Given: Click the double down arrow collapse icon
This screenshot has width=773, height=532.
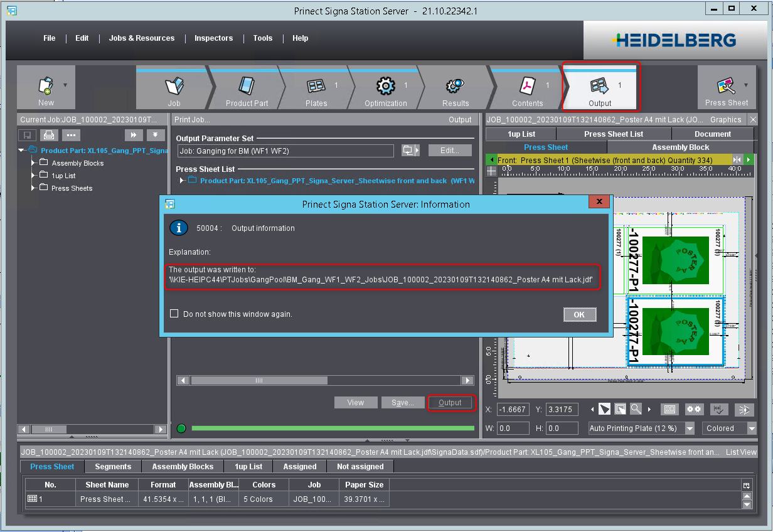Looking at the screenshot, I should [156, 135].
